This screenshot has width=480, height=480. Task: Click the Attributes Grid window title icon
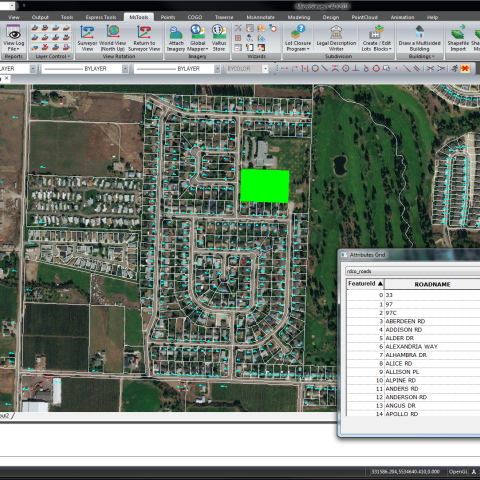pyautogui.click(x=344, y=255)
